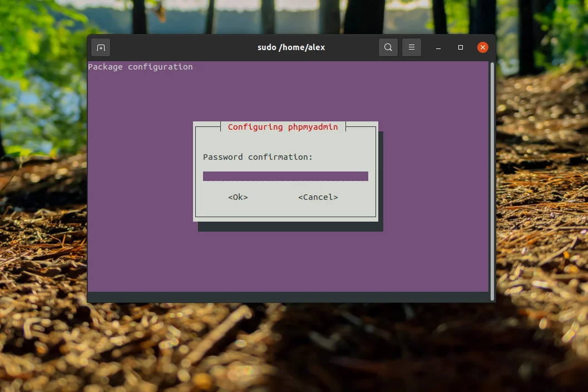Click the Package configuration heading
588x392 pixels.
[x=140, y=67]
